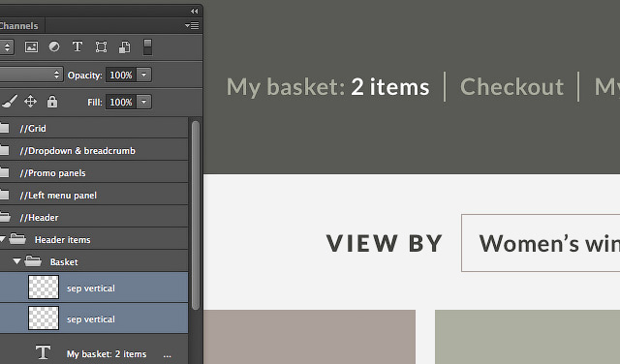Toggle lock position move icon
Screen dimensions: 620x364
(x=30, y=102)
